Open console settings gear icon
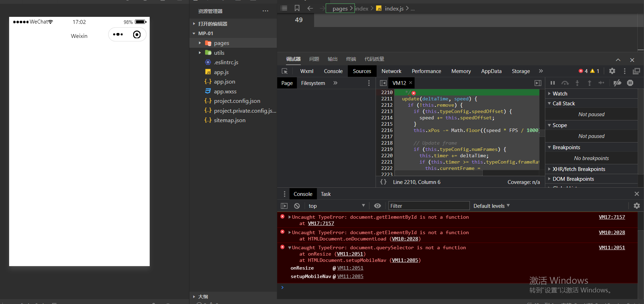Screen dimensions: 644x304 click(637, 206)
